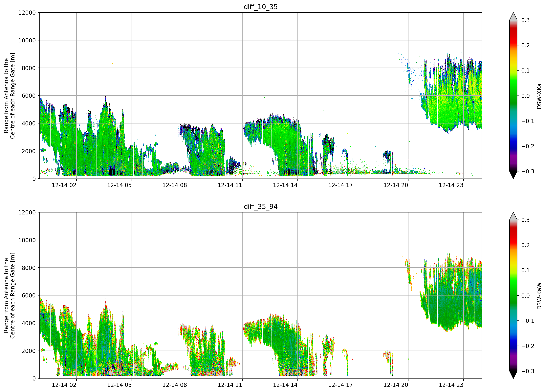Click the 8000 range tick on diff_35_94
This screenshot has width=546, height=392.
tap(29, 268)
